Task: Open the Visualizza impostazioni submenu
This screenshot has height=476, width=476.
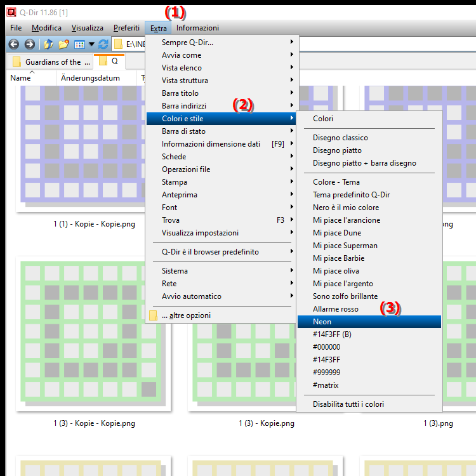Action: (221, 233)
